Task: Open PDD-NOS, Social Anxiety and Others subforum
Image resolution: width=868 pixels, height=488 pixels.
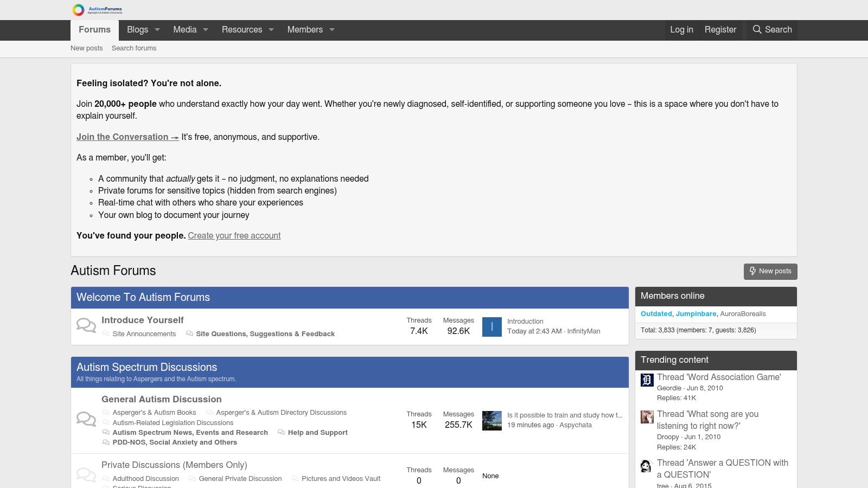Action: click(175, 442)
